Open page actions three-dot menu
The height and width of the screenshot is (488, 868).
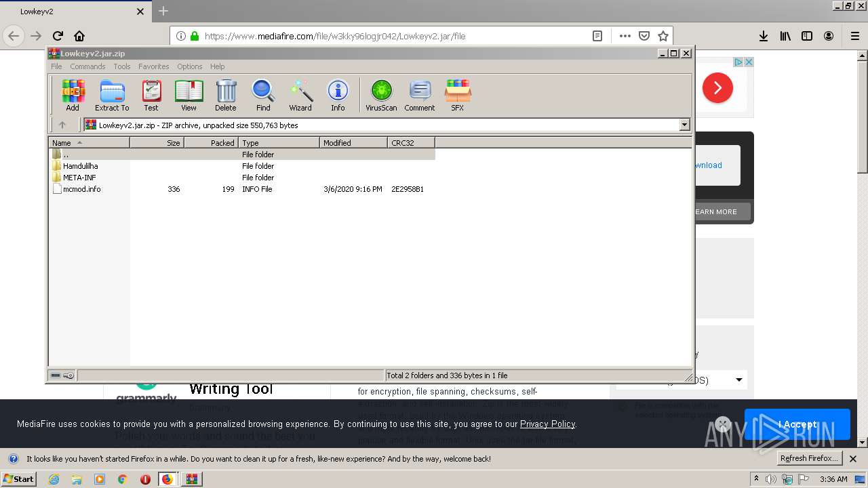click(x=625, y=36)
